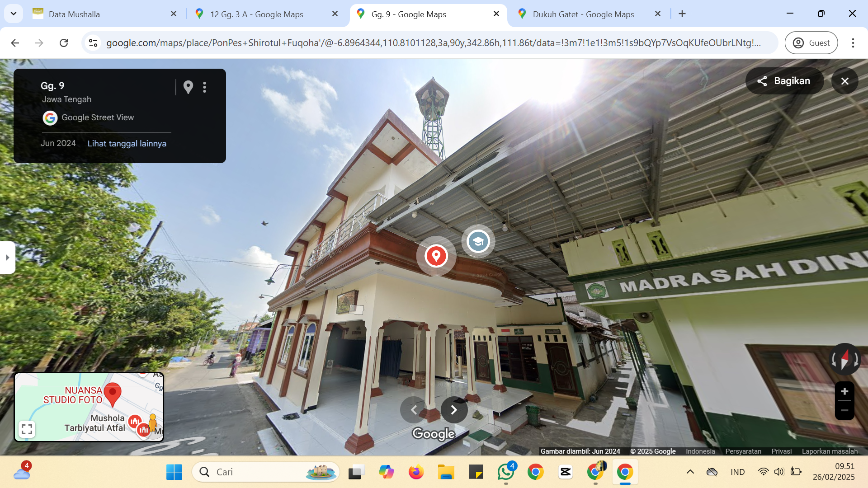Open WhatsApp from the taskbar

pyautogui.click(x=506, y=472)
